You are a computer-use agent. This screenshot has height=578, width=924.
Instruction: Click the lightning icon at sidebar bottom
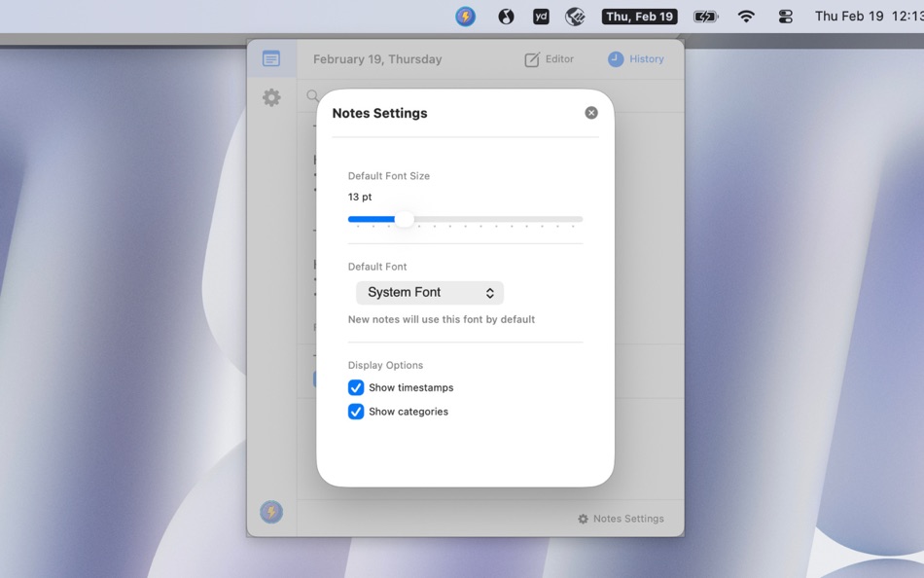click(271, 512)
